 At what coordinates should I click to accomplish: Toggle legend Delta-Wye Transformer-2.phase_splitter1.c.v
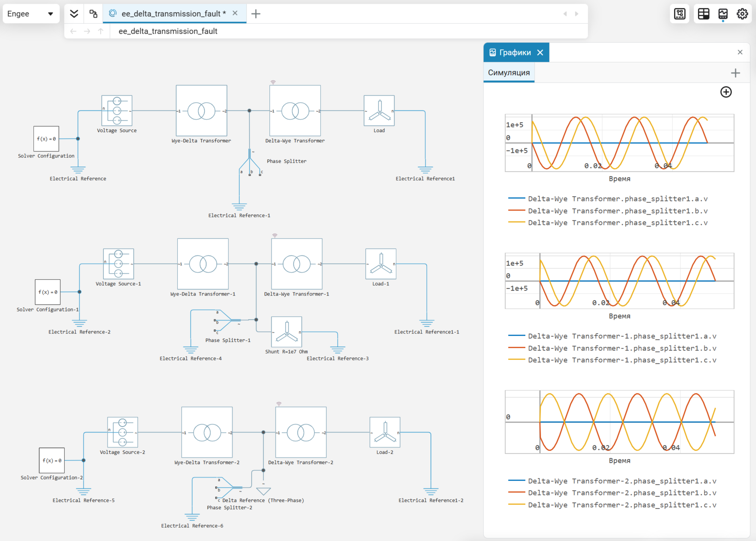click(x=612, y=505)
